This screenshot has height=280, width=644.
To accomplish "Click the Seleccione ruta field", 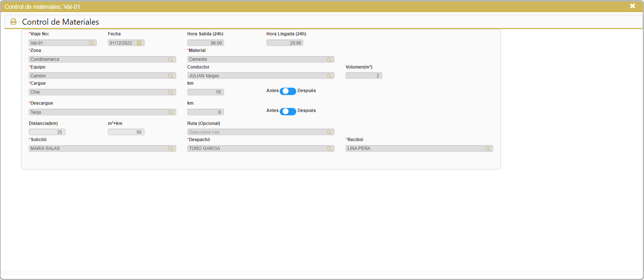I will [x=261, y=132].
